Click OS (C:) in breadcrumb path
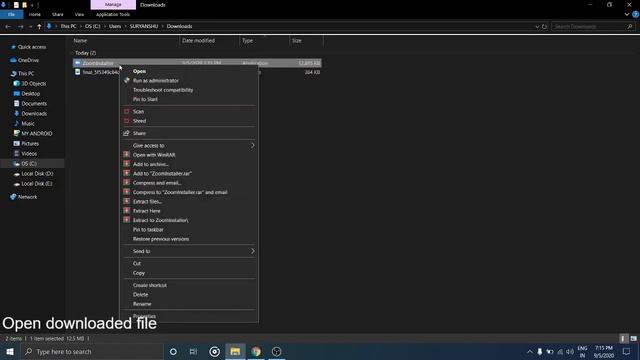This screenshot has width=640, height=360. (93, 26)
